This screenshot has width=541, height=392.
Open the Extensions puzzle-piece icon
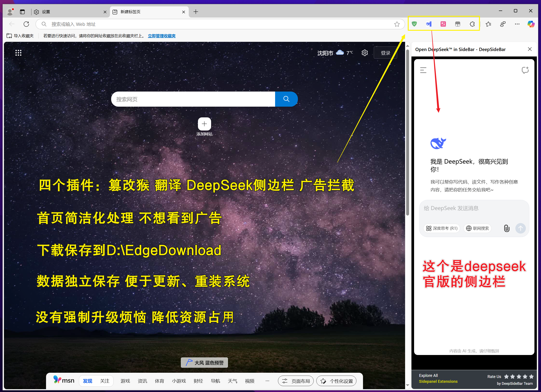click(472, 24)
